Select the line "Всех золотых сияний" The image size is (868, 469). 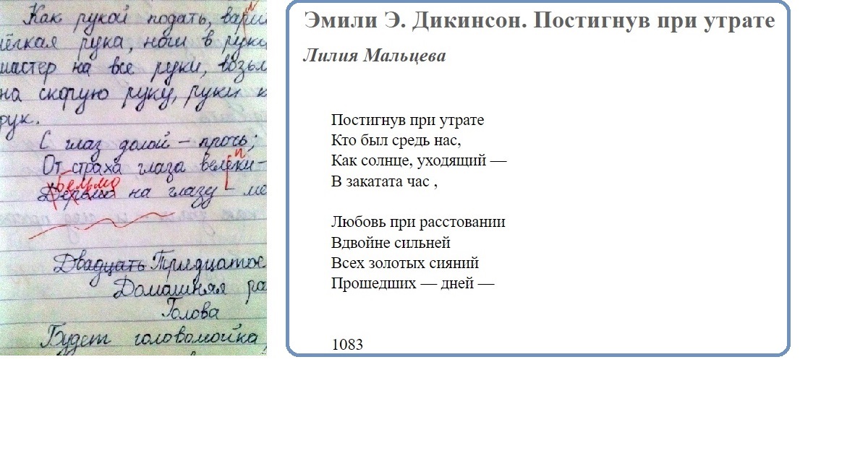(x=405, y=263)
